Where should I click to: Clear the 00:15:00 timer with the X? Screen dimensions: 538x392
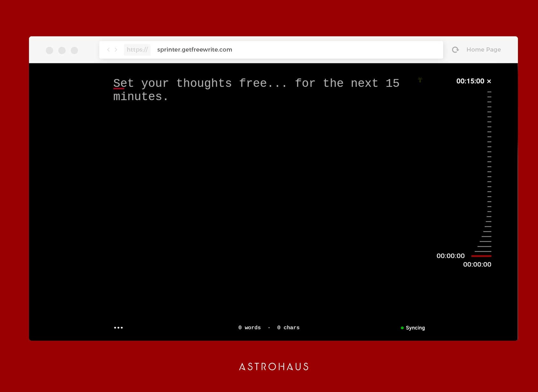coord(489,82)
